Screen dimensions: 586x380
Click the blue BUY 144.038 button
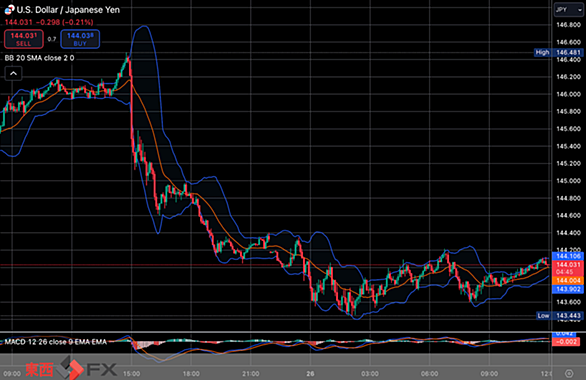click(80, 39)
